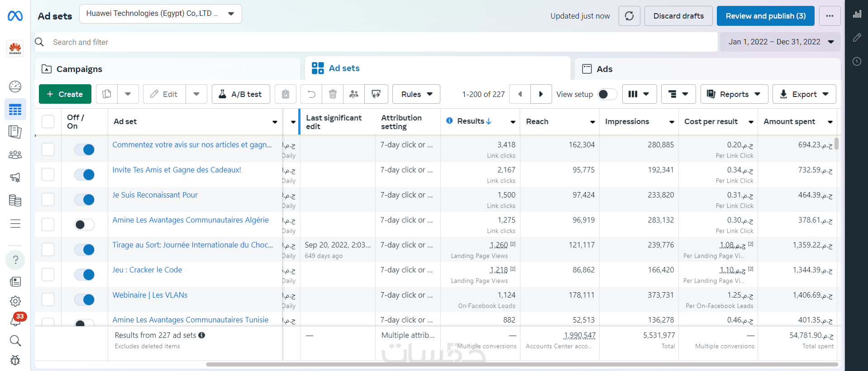Expand the duplicate options dropdown arrow
Viewport: 868px width, 371px height.
(128, 94)
